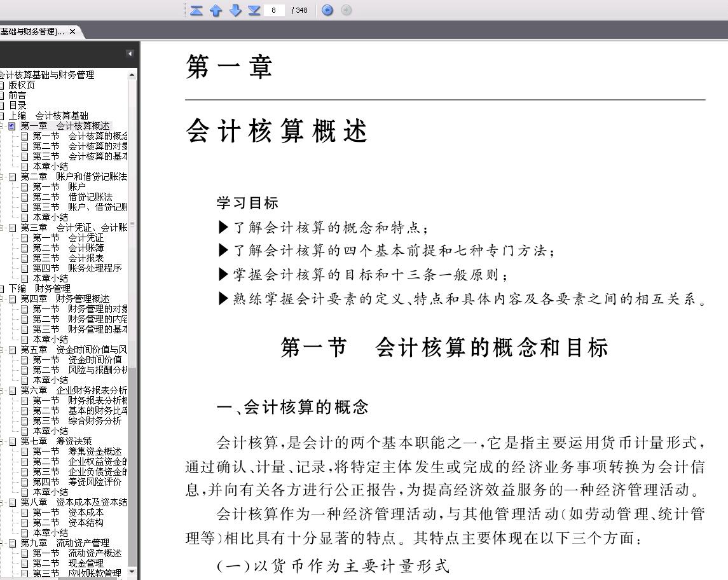The height and width of the screenshot is (580, 728).
Task: Click the page icon beside 第三节 综合财务分析
Action: (25, 421)
